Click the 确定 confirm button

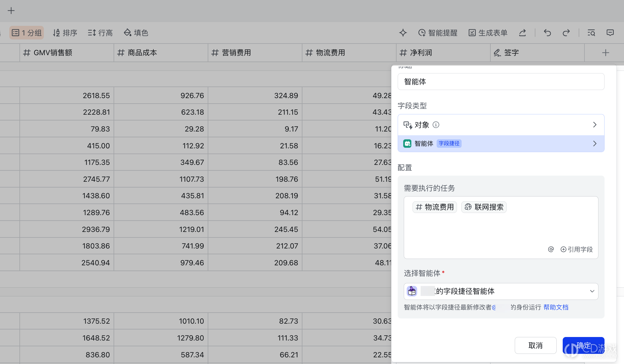[x=583, y=345]
